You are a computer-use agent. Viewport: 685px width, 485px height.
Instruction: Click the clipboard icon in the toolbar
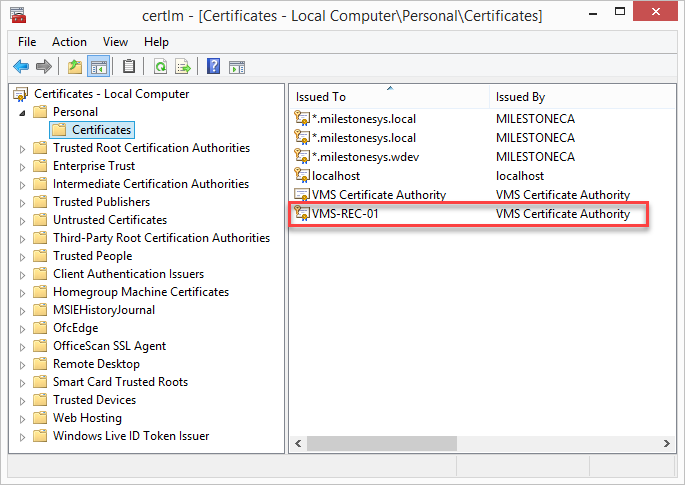click(129, 67)
